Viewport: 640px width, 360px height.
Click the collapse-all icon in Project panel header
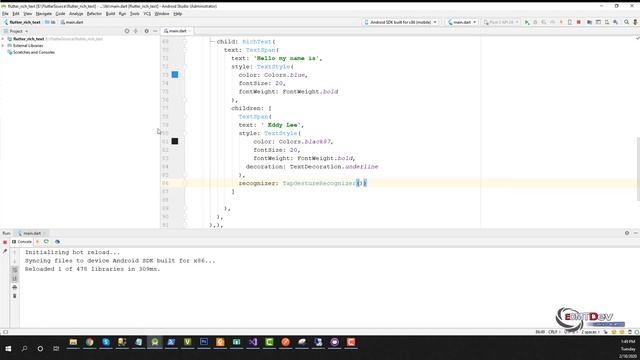click(x=136, y=31)
